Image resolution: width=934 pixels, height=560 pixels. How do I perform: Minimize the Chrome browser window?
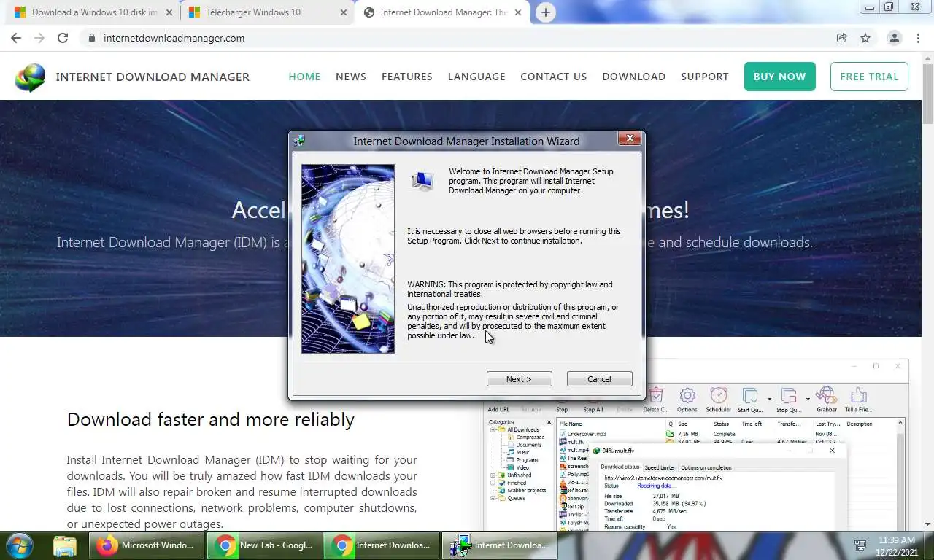point(870,7)
